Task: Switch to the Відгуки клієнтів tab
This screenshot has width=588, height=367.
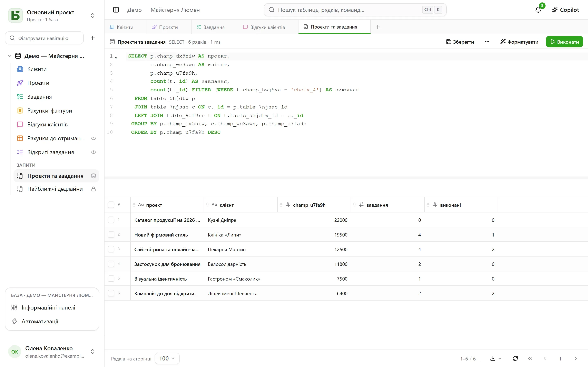Action: [264, 27]
